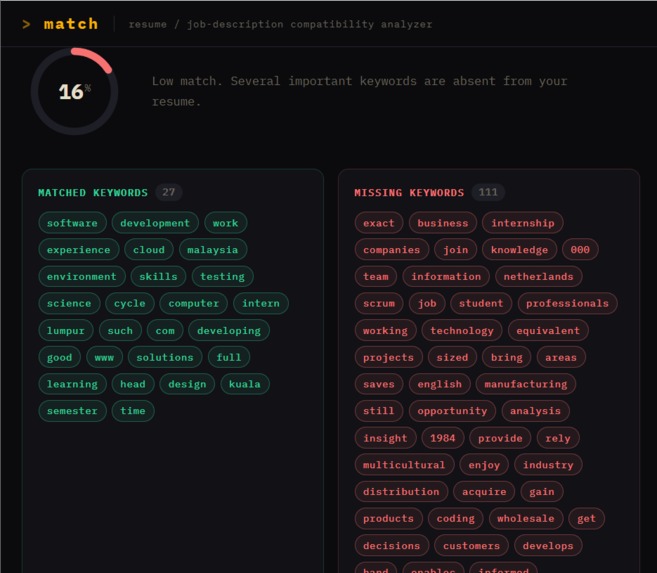The image size is (657, 573).
Task: Click the 'insight' missing keyword chip
Action: (385, 438)
